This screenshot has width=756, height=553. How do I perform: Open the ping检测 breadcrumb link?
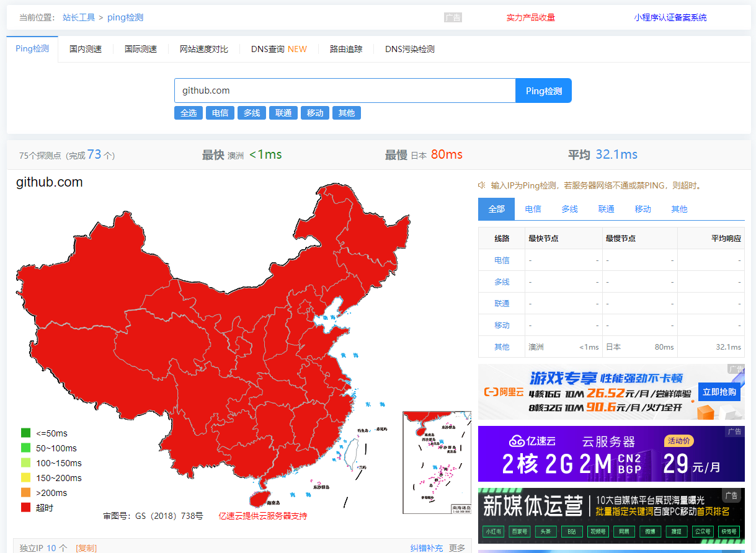point(125,17)
